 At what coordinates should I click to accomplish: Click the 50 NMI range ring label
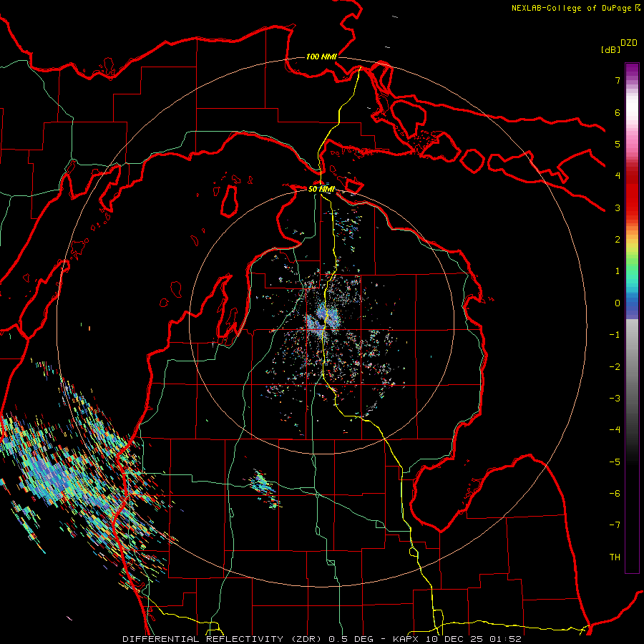(x=321, y=190)
